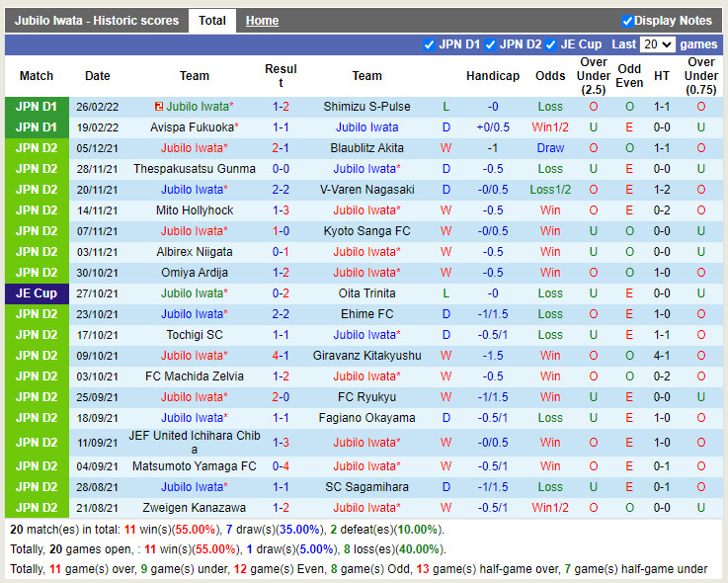The image size is (728, 583).
Task: Switch to the Home tab
Action: pos(262,21)
